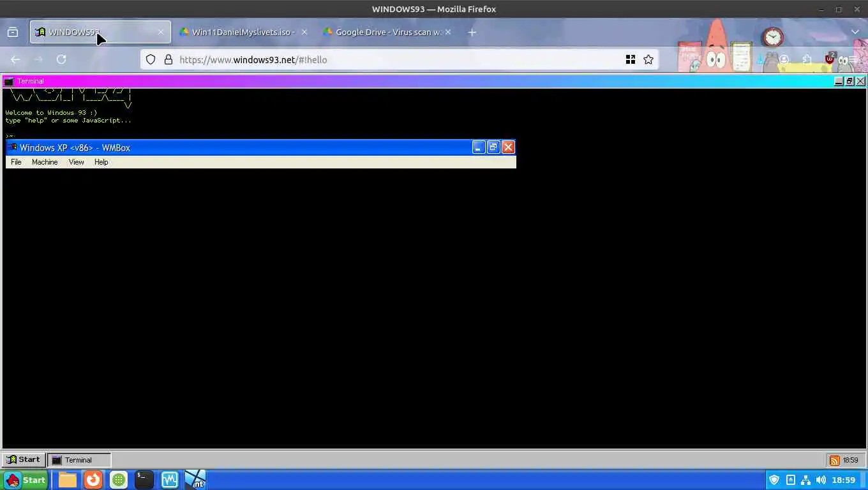Switch to the WINDOWS93 browser tab
868x490 pixels.
pyautogui.click(x=100, y=32)
